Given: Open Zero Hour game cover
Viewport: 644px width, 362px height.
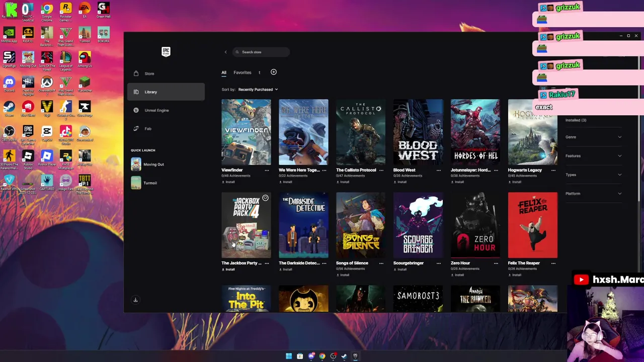Looking at the screenshot, I should point(475,225).
